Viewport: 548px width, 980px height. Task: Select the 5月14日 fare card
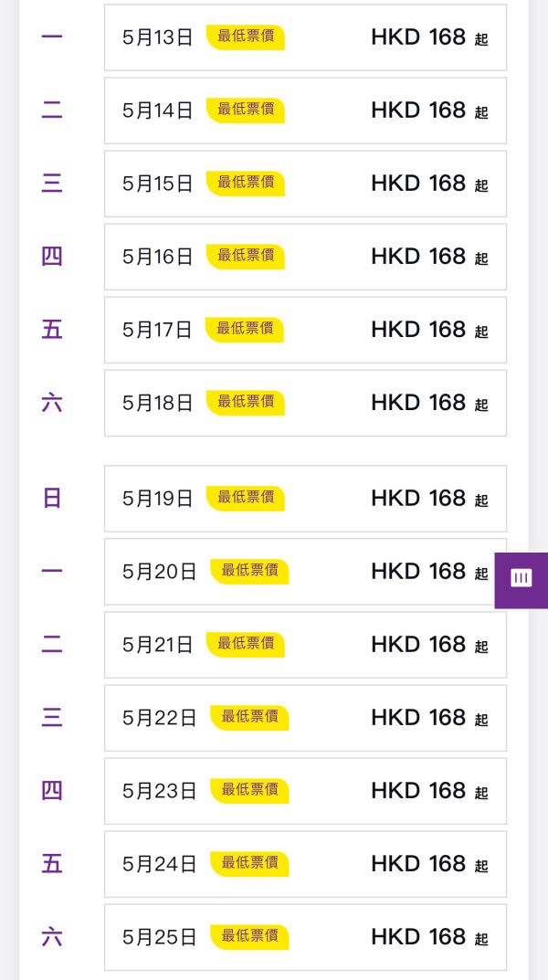pos(304,111)
